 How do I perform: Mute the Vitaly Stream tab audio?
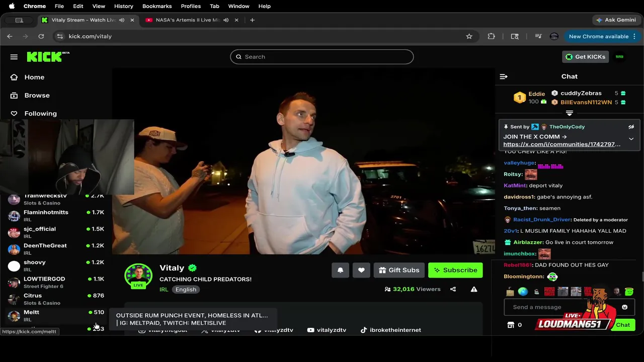coord(121,20)
